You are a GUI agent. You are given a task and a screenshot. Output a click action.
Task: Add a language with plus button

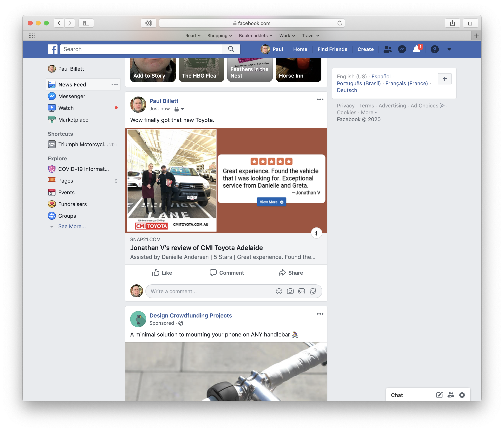click(x=445, y=79)
